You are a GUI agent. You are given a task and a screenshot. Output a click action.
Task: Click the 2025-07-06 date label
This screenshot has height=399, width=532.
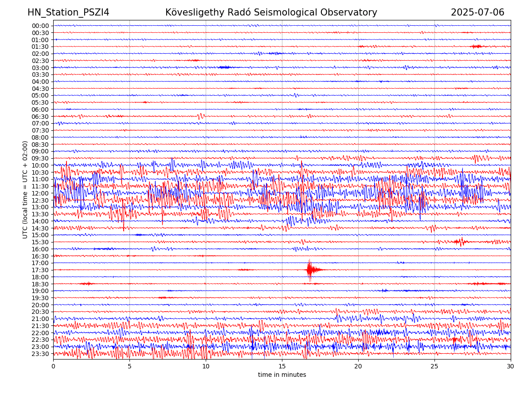tap(477, 12)
